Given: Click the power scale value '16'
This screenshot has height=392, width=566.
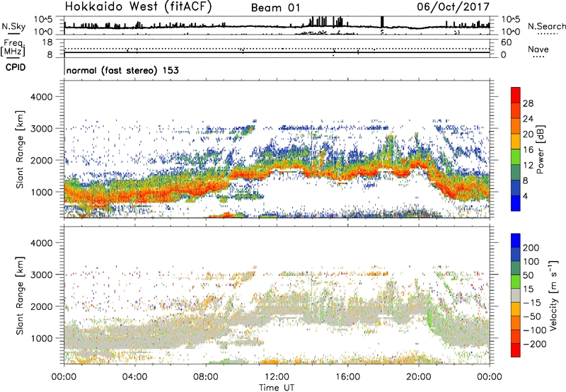Looking at the screenshot, I should (x=528, y=150).
